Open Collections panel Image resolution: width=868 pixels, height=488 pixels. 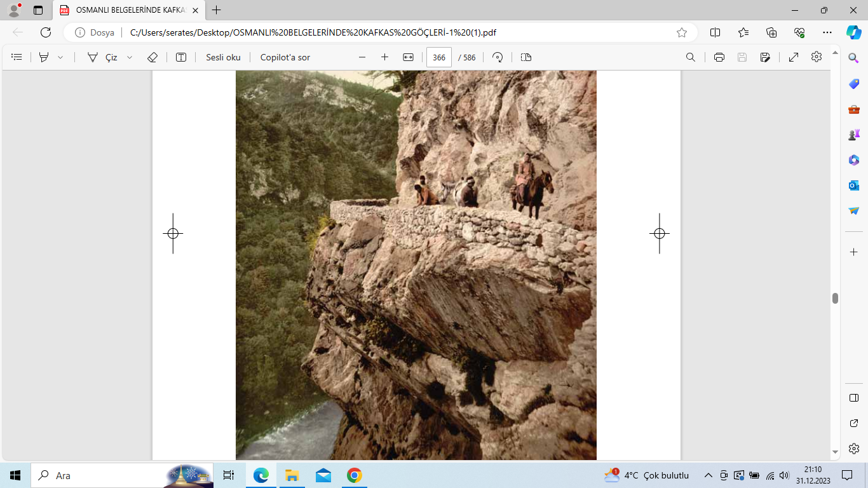tap(771, 32)
